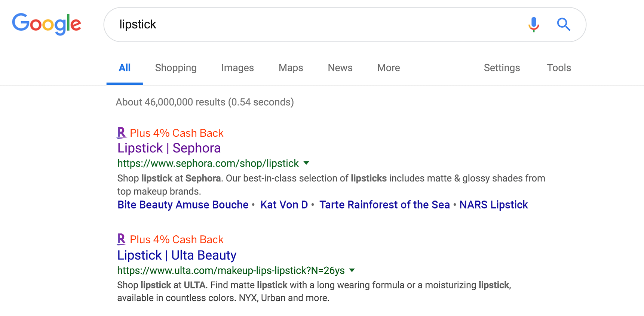
Task: Start voice search with the microphone icon
Action: point(534,25)
